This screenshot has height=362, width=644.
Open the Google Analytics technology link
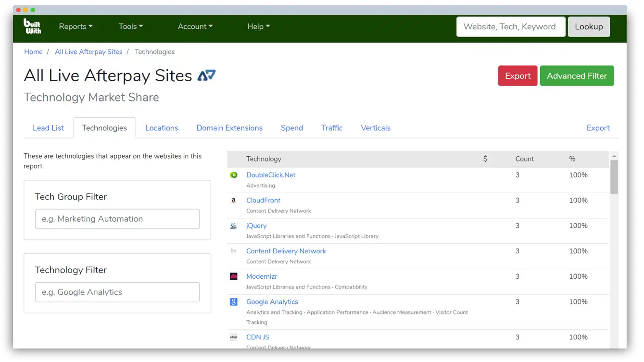click(x=272, y=302)
